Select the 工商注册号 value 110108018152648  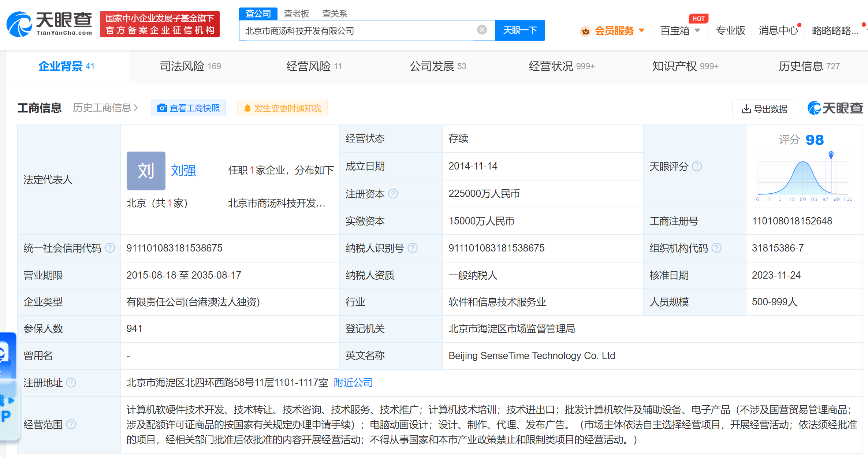point(792,221)
